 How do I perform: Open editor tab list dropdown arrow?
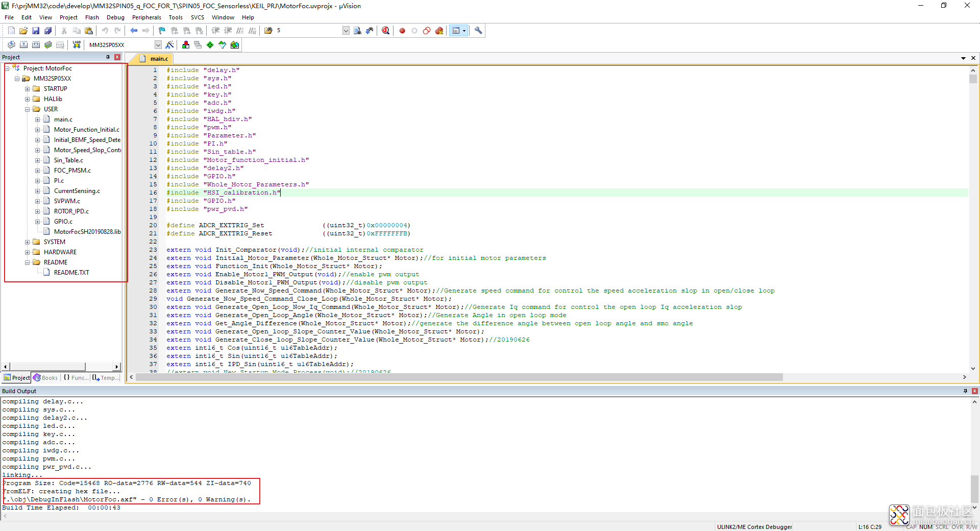(963, 58)
